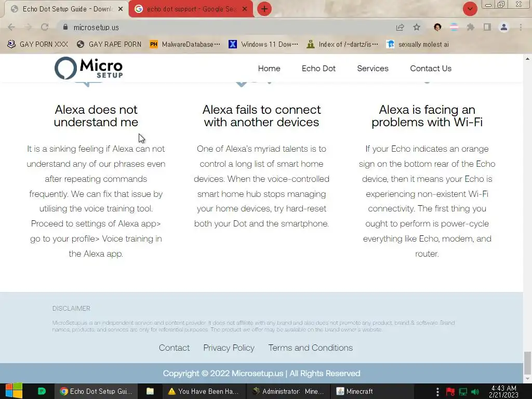
Task: Switch to Echo Dot Setup Guide tab
Action: [x=67, y=9]
